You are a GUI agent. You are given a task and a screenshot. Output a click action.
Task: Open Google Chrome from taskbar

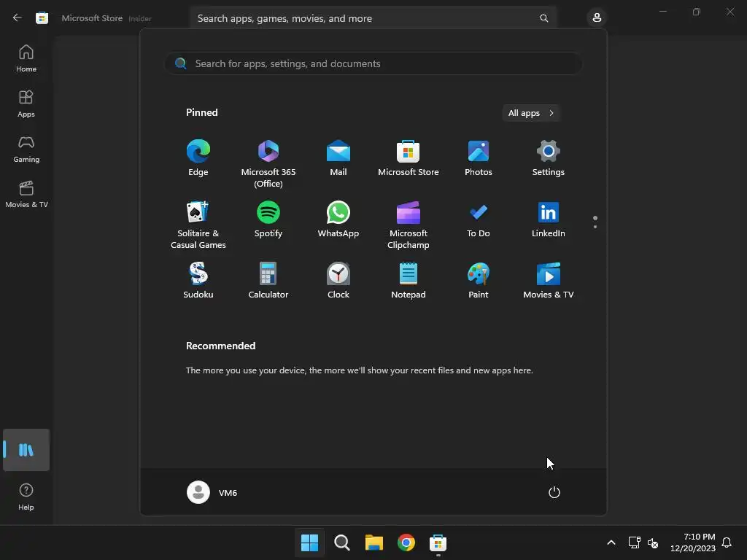click(x=406, y=542)
